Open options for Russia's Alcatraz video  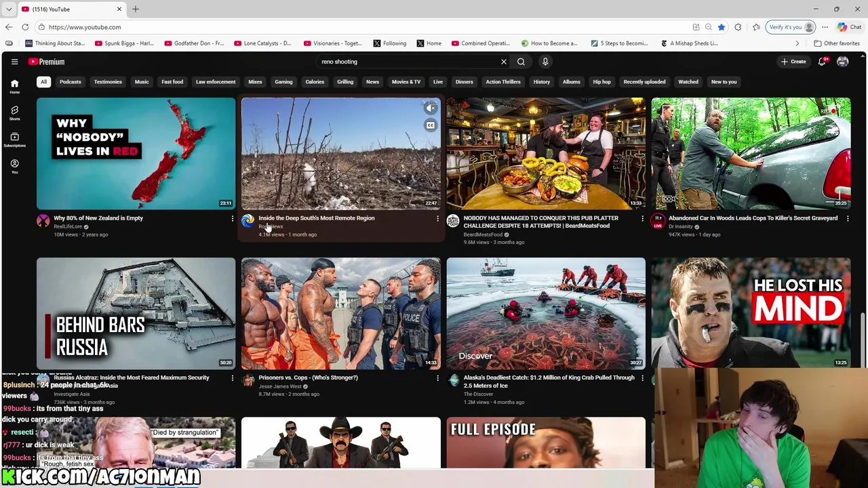(232, 378)
